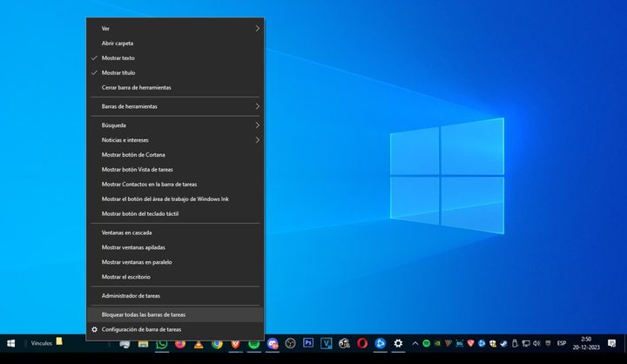Screen dimensions: 627x364
Task: Open Opera browser icon
Action: 361,344
